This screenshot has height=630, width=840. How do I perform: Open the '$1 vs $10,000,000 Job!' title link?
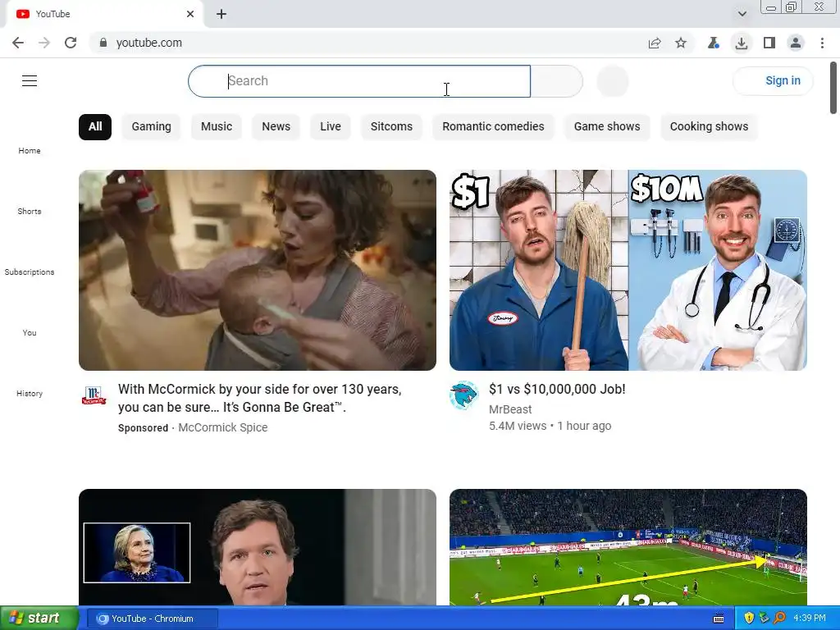(x=557, y=390)
